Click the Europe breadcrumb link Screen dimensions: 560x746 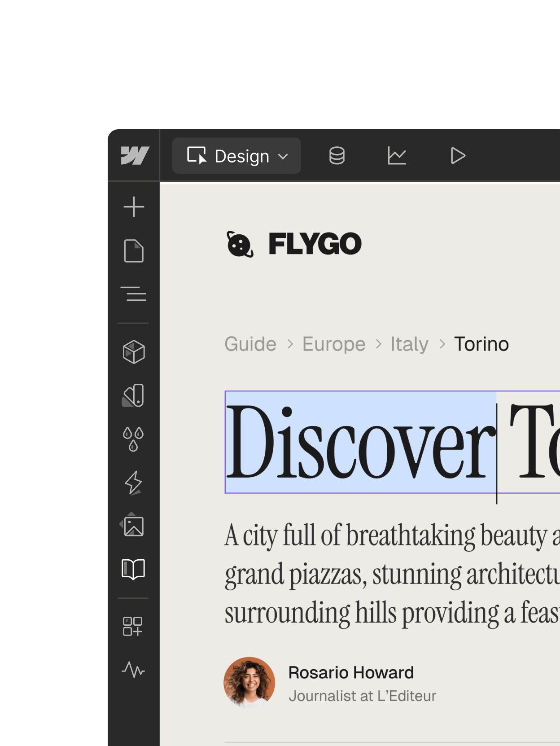click(x=334, y=344)
